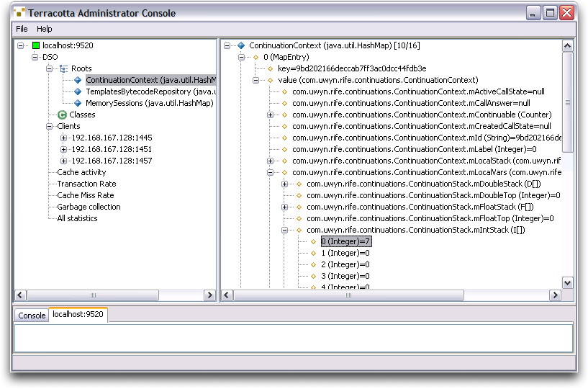Switch to the Console tab
The height and width of the screenshot is (389, 588).
(x=32, y=316)
